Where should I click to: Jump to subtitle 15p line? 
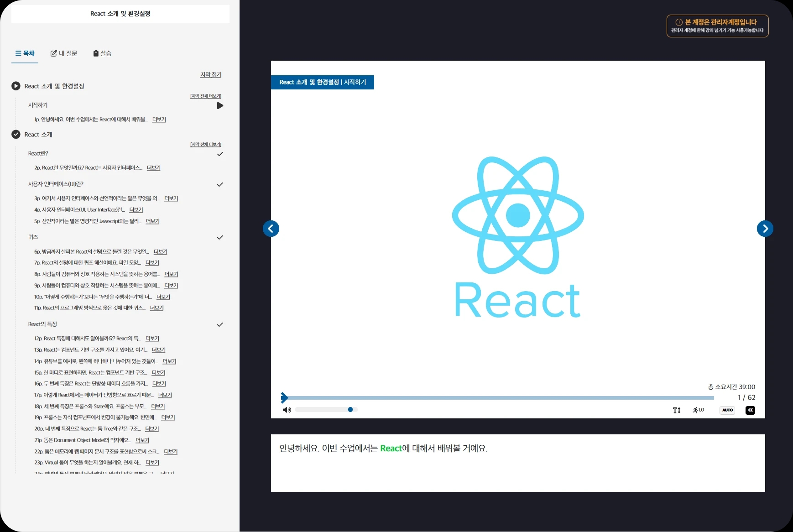coord(91,373)
